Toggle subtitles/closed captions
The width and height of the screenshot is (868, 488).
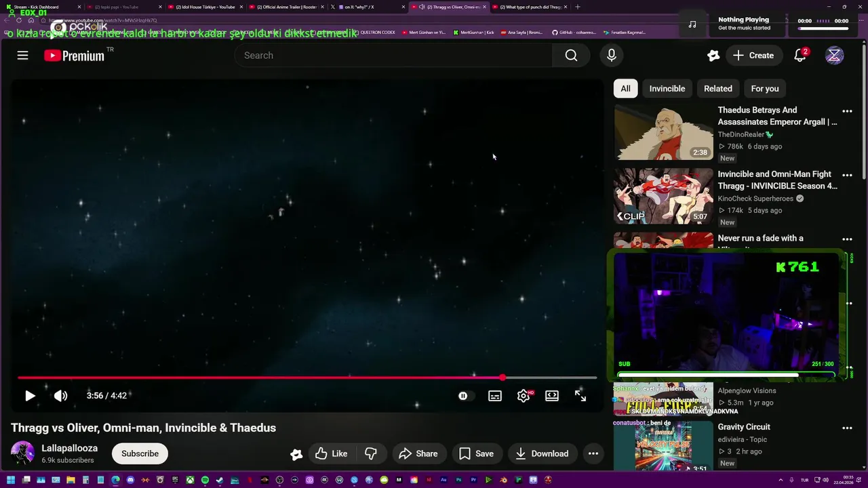coord(495,396)
